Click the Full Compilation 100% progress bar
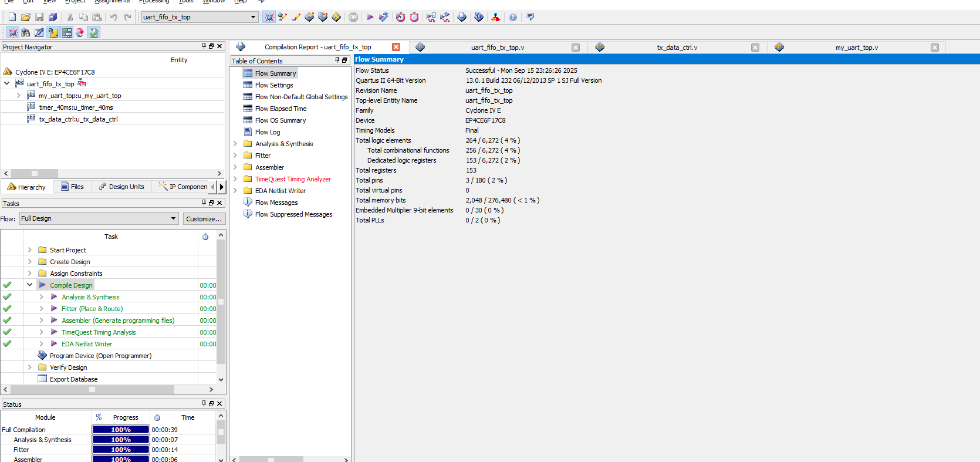The image size is (980, 462). coord(121,430)
